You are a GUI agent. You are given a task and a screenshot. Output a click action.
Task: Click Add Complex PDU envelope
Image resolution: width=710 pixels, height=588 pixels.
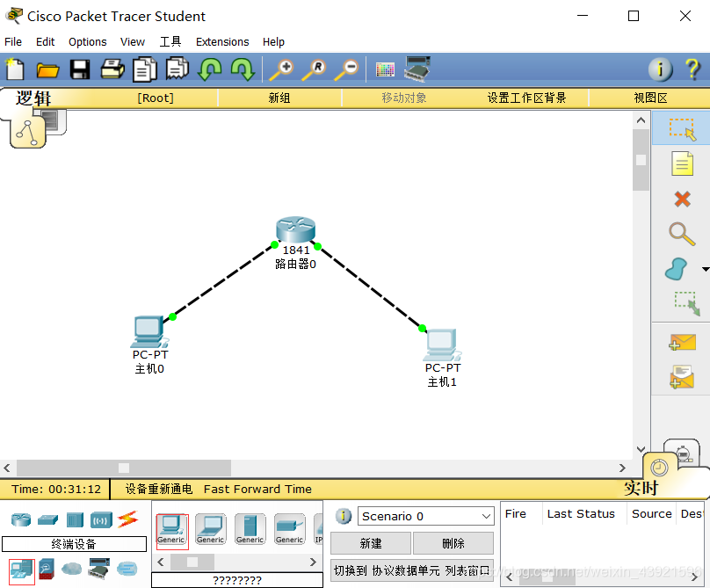tap(682, 377)
